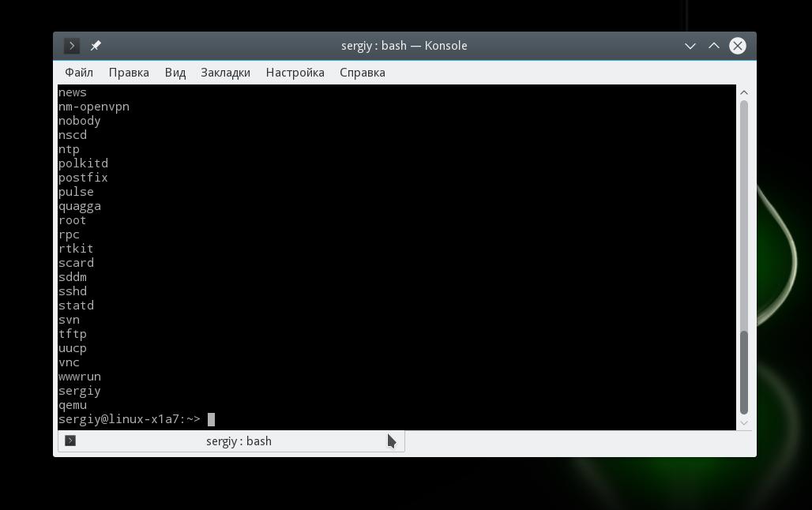The image size is (812, 510).
Task: Click the 'postfix' entry
Action: click(x=83, y=178)
